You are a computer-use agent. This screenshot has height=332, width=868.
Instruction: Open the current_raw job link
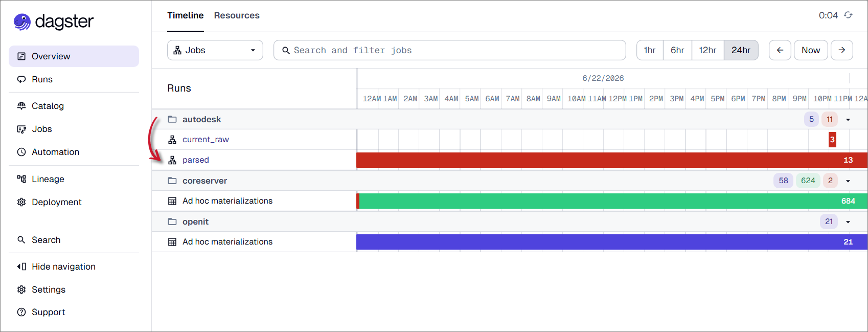(x=205, y=140)
